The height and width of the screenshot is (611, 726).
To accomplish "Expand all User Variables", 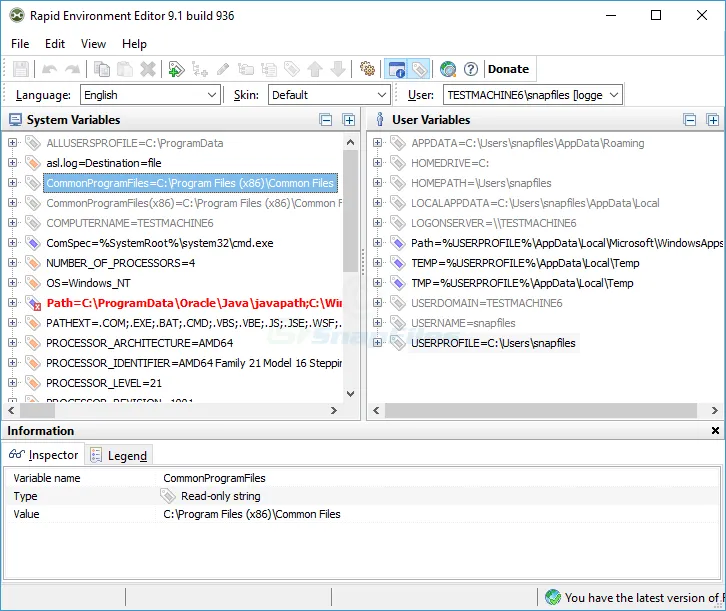I will [713, 120].
